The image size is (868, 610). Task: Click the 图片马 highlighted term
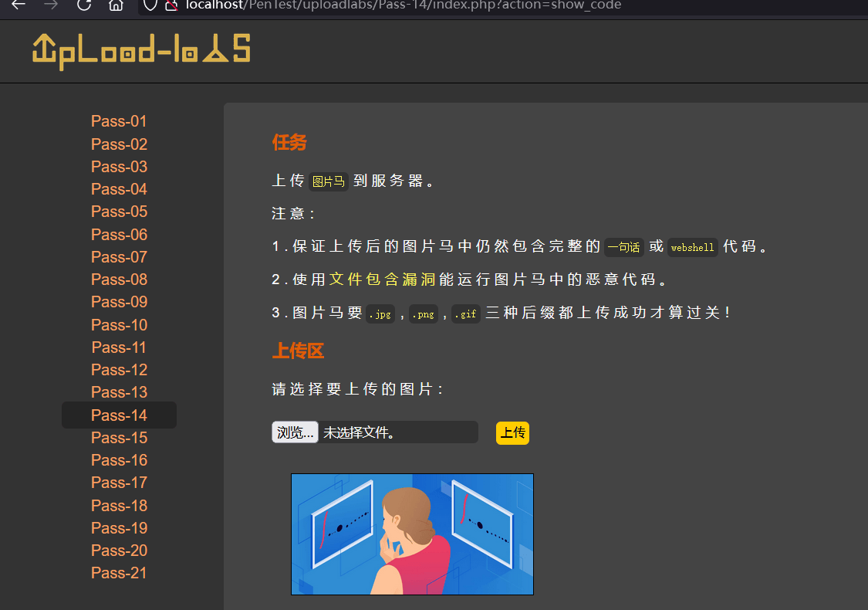pos(329,181)
